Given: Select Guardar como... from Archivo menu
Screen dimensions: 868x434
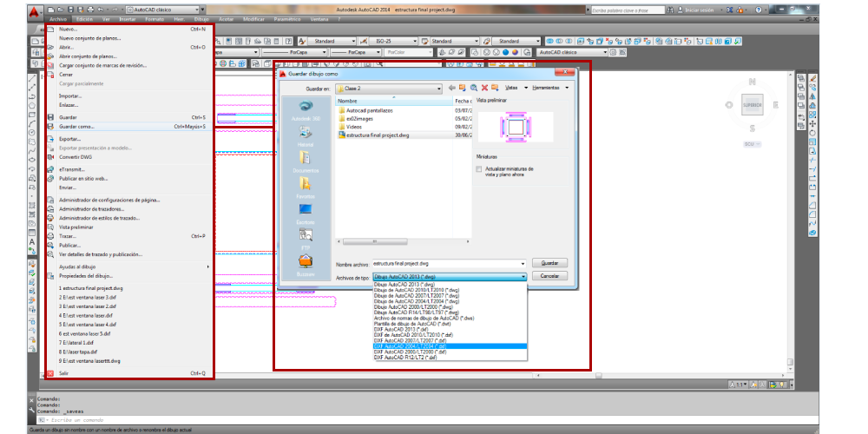Looking at the screenshot, I should tap(128, 126).
